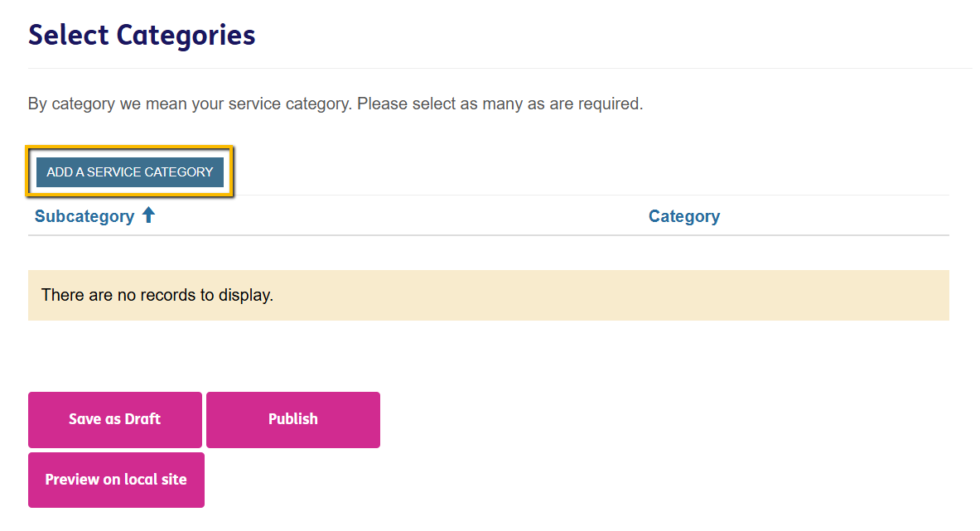Add a new service category
The height and width of the screenshot is (531, 980).
point(130,172)
